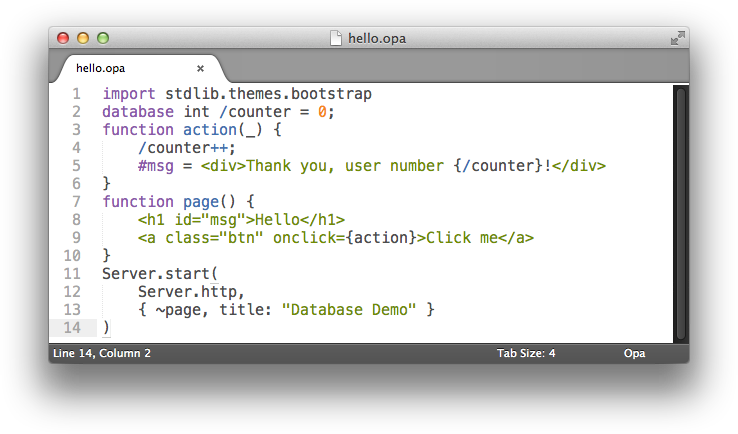
Task: Click the Line 14, Column 2 status indicator
Action: pos(101,353)
